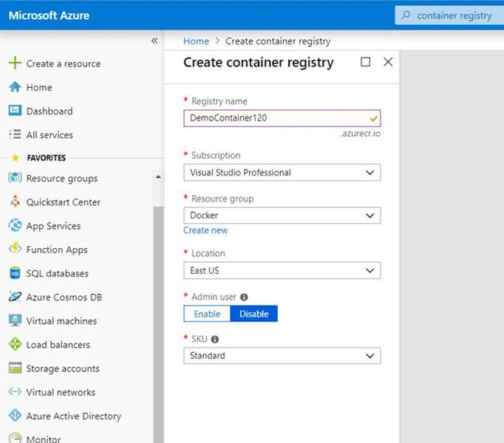Open the SKU dropdown
The width and height of the screenshot is (504, 443).
point(282,356)
